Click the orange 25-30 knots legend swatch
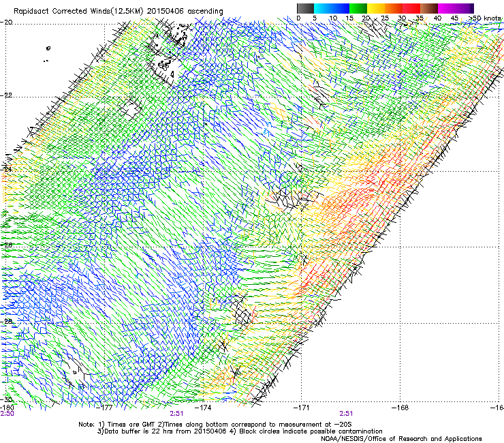Viewport: 504px width, 443px height. tap(394, 8)
